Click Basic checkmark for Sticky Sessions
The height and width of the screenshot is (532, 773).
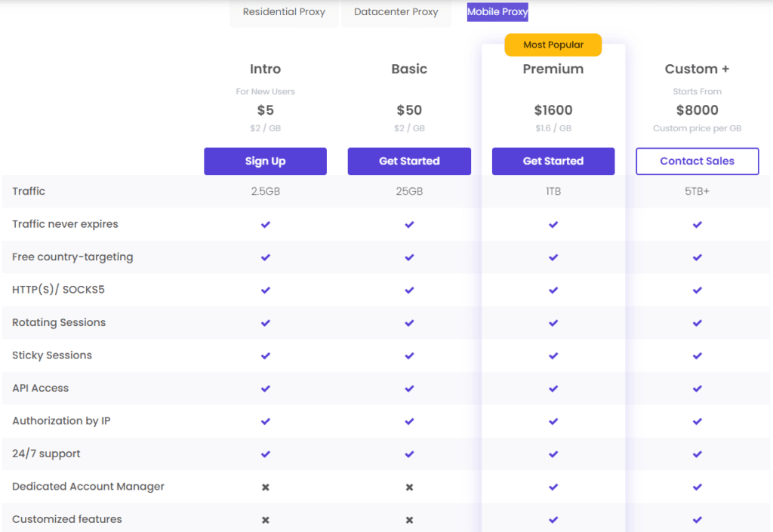tap(409, 355)
